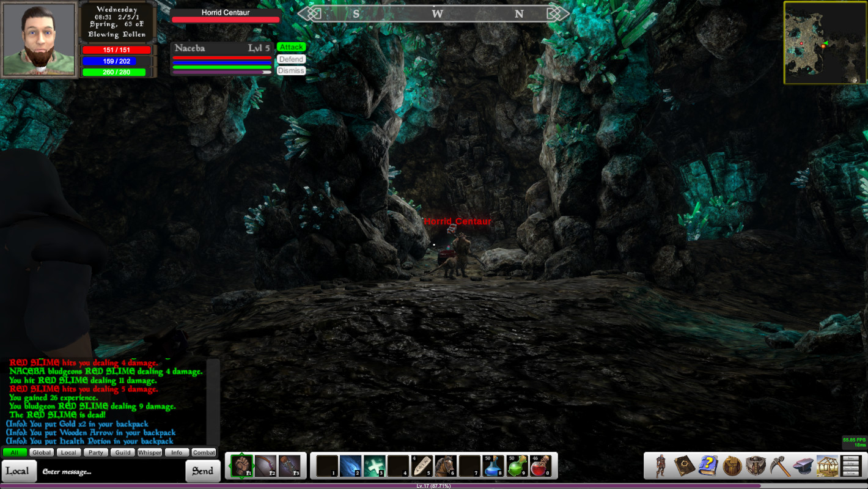Toggle the Info chat filter
Screen dimensions: 868x489
point(177,452)
